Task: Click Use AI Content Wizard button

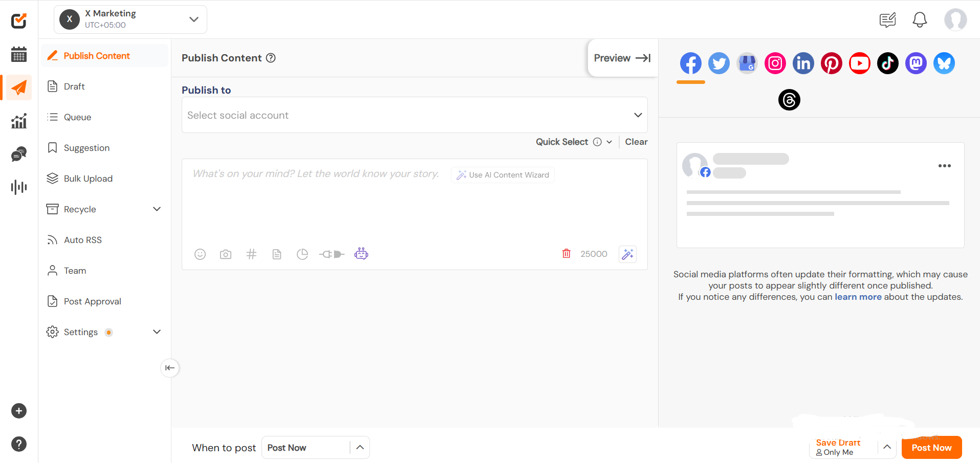Action: tap(503, 175)
